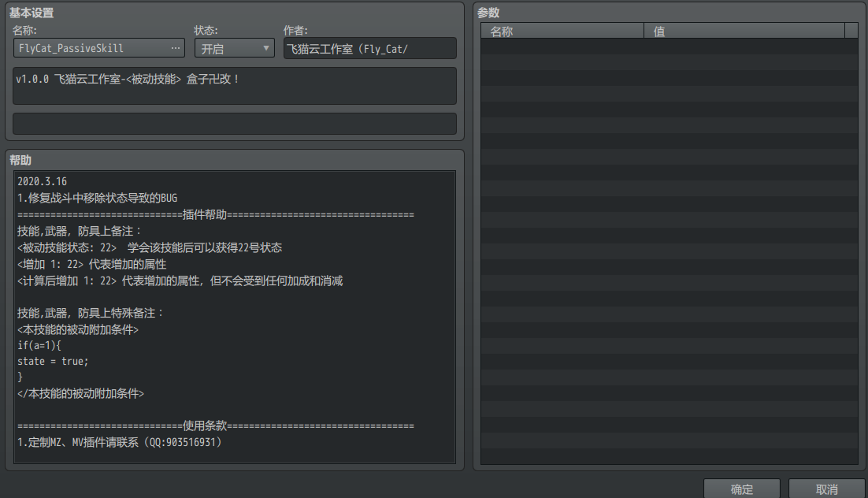Click the help line '2020.3.16'
The height and width of the screenshot is (498, 868).
tap(42, 182)
